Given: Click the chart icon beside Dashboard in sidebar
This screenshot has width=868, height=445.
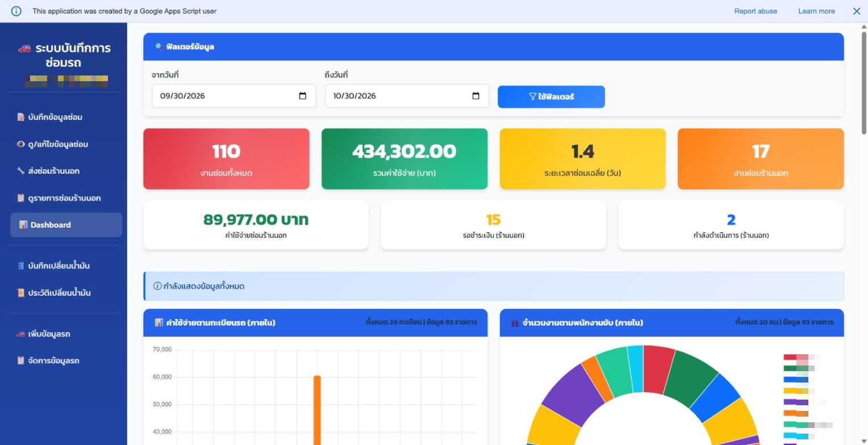Looking at the screenshot, I should pos(23,225).
